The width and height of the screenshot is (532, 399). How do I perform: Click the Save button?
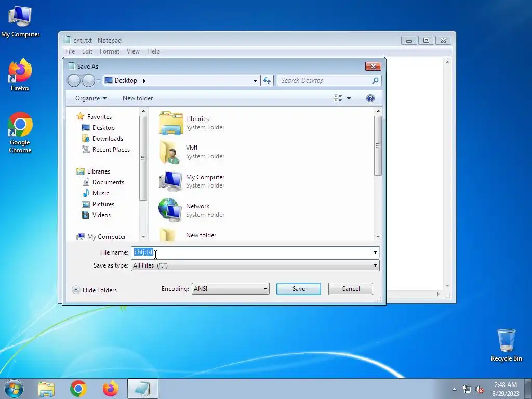[x=299, y=289]
